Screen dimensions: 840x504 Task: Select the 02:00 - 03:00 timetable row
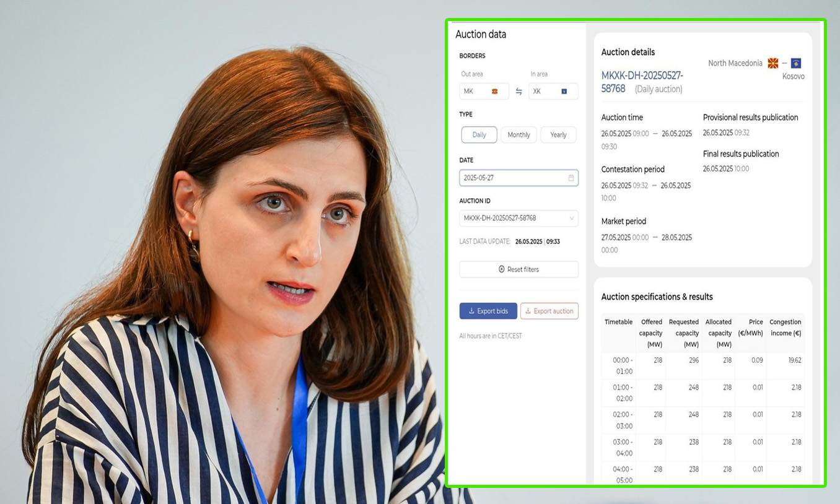coord(703,420)
